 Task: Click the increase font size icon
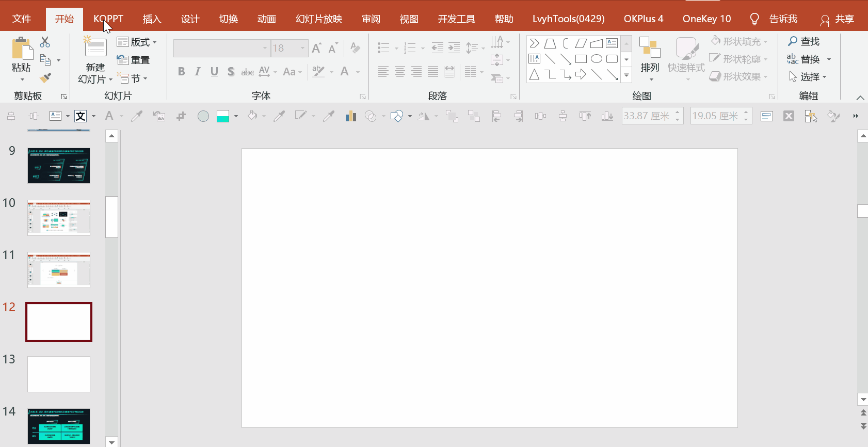tap(317, 48)
